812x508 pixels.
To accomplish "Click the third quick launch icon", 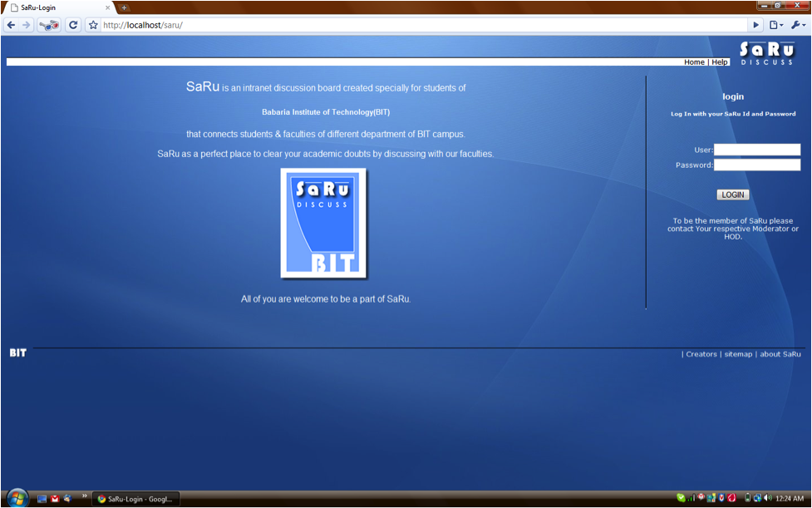I will (66, 499).
